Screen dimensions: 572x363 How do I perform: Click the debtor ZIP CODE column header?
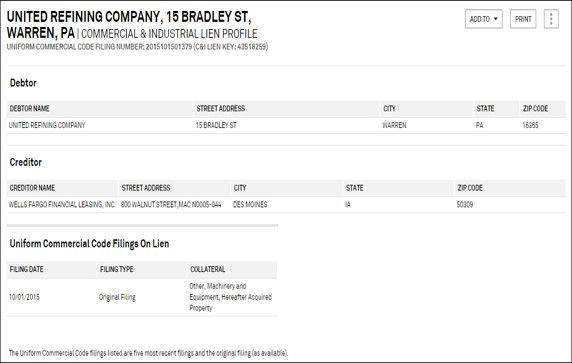535,108
